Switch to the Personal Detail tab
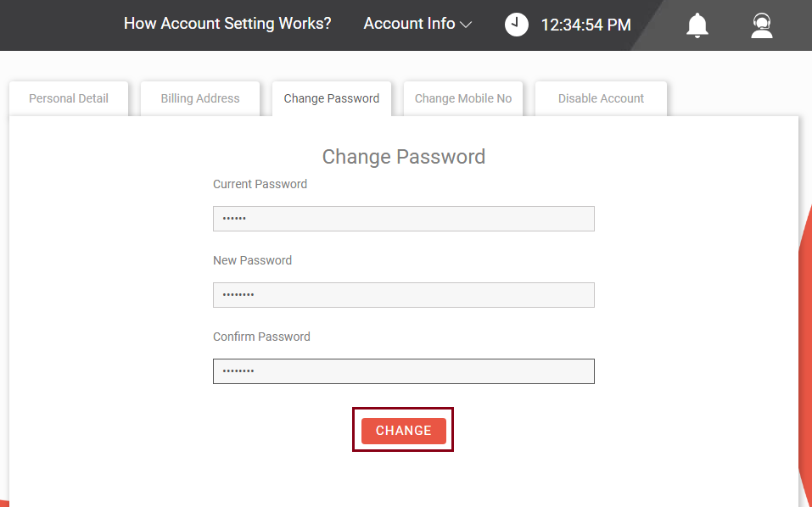The width and height of the screenshot is (812, 507). [x=69, y=98]
